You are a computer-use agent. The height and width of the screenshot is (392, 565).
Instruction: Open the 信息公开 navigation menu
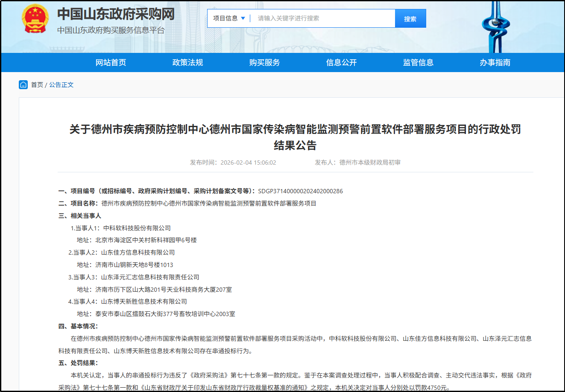tap(340, 62)
